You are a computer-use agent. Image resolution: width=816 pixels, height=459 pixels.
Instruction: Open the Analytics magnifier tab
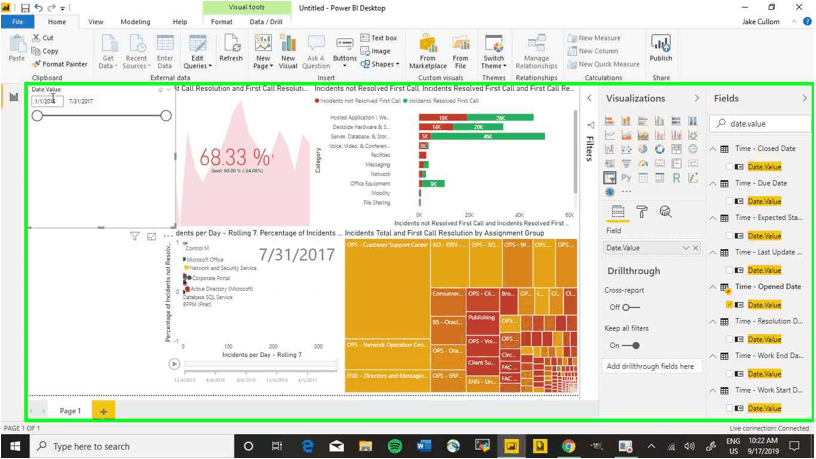click(x=665, y=212)
